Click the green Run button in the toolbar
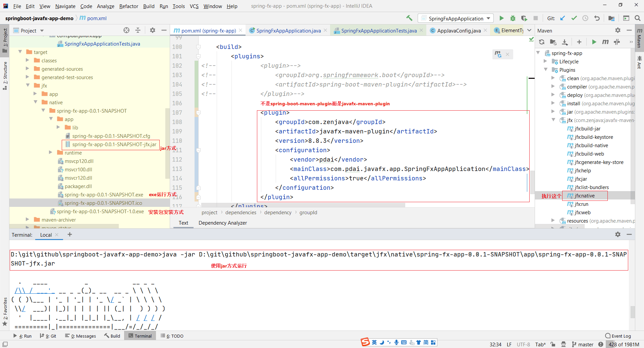 click(x=501, y=18)
